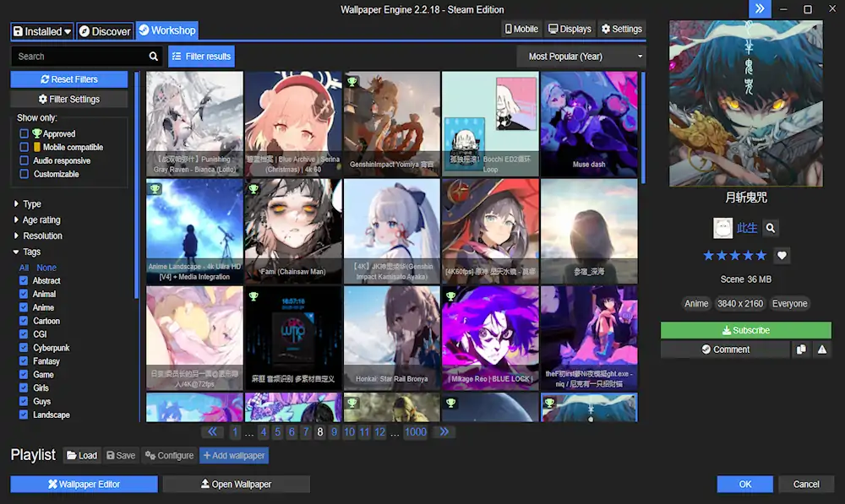Select None tags link

(x=46, y=268)
